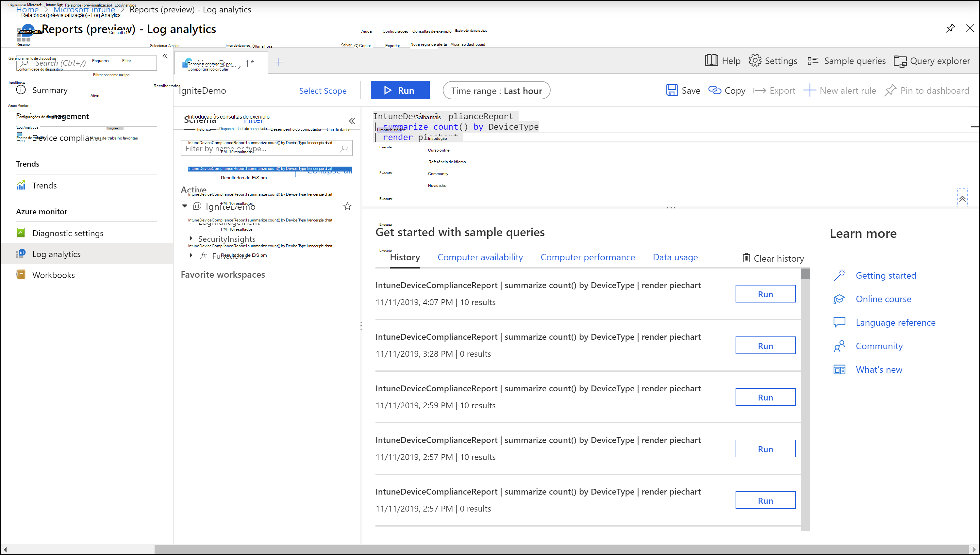
Task: Click the Sample queries icon
Action: pos(813,60)
